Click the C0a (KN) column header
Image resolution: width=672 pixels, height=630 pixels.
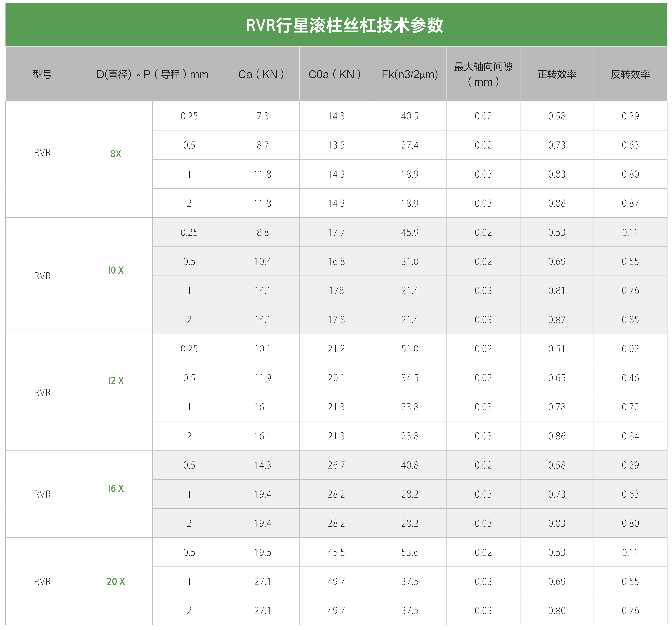(x=336, y=74)
